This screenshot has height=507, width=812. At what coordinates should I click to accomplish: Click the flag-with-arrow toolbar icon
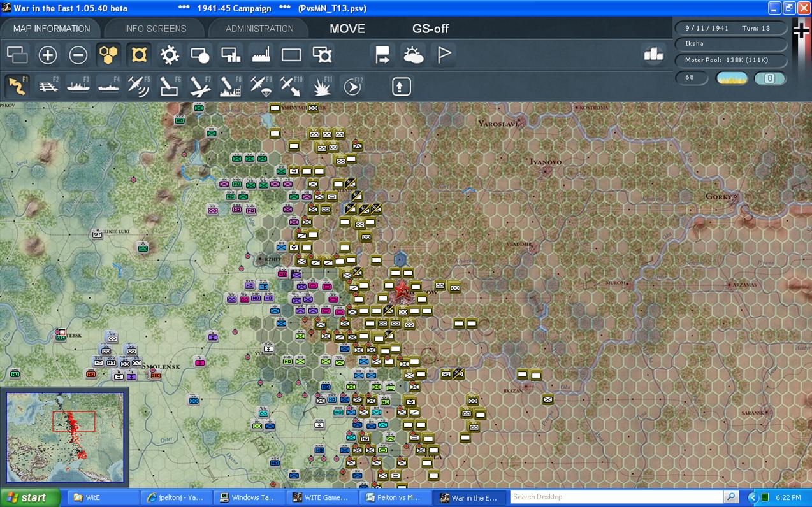(x=382, y=55)
